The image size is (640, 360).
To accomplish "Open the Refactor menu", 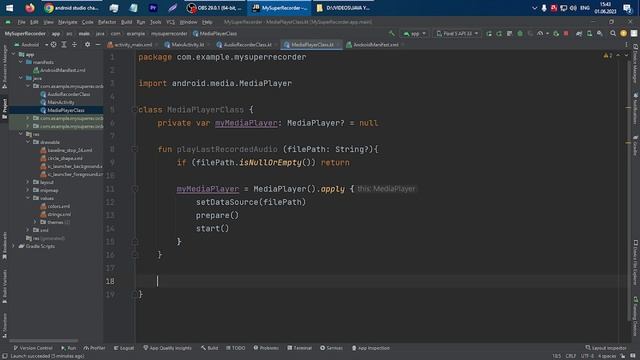I will click(107, 22).
